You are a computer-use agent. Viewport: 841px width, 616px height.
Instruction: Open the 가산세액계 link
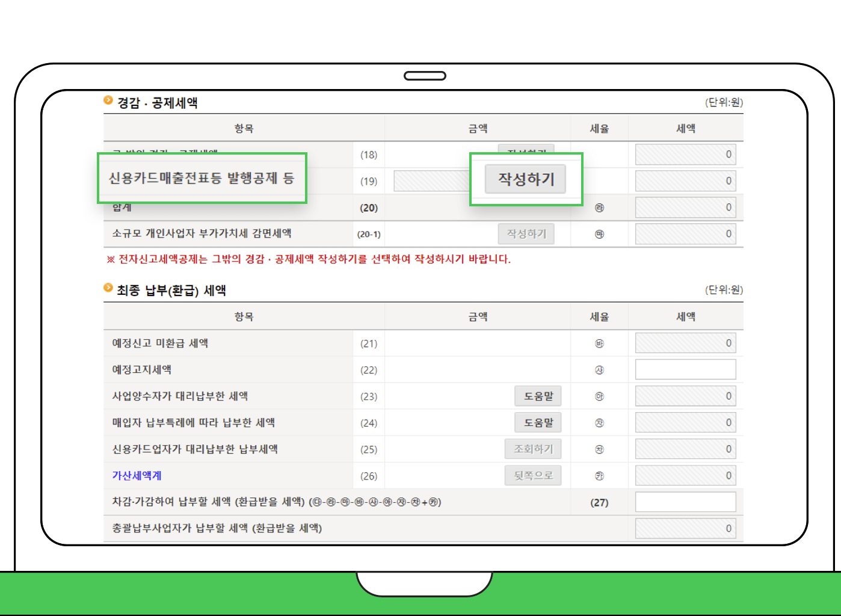136,475
